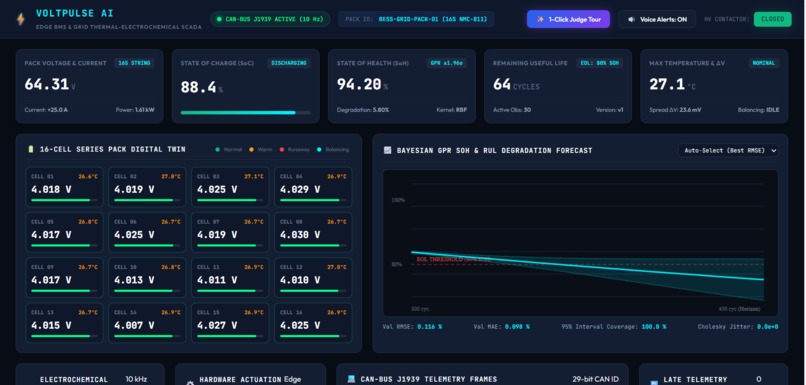Click the sparkle icon in the Judge Tour button
Screen dimensions: 806x385
(x=540, y=20)
